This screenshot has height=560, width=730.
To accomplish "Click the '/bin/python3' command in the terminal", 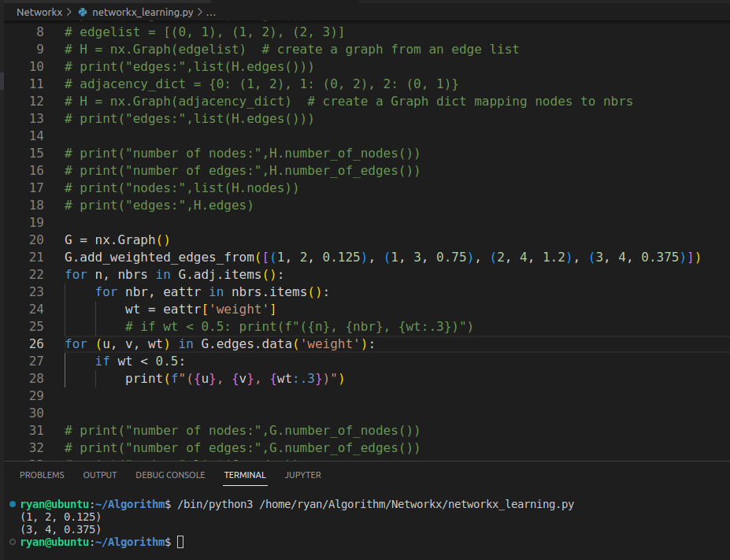I will [215, 504].
